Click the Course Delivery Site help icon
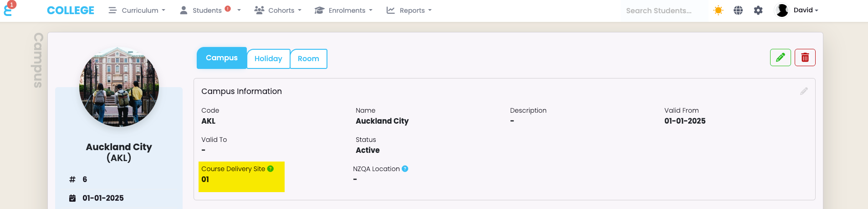868x209 pixels. [x=271, y=169]
